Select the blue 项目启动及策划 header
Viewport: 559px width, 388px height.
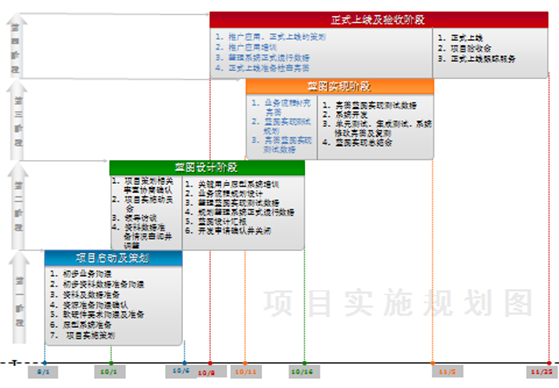tap(113, 258)
